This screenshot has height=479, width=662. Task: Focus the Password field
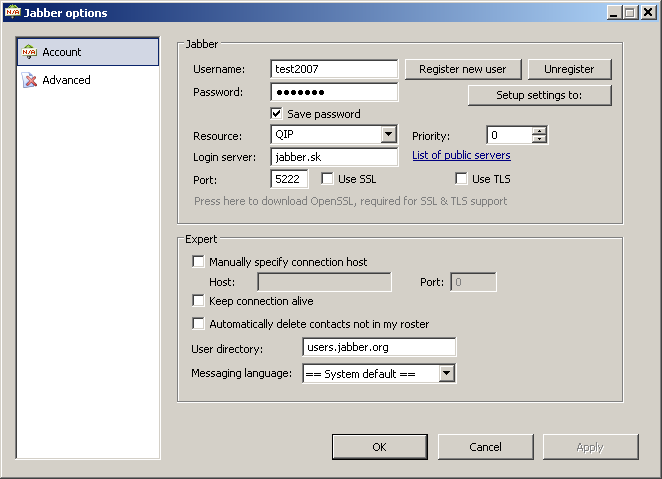tap(334, 92)
